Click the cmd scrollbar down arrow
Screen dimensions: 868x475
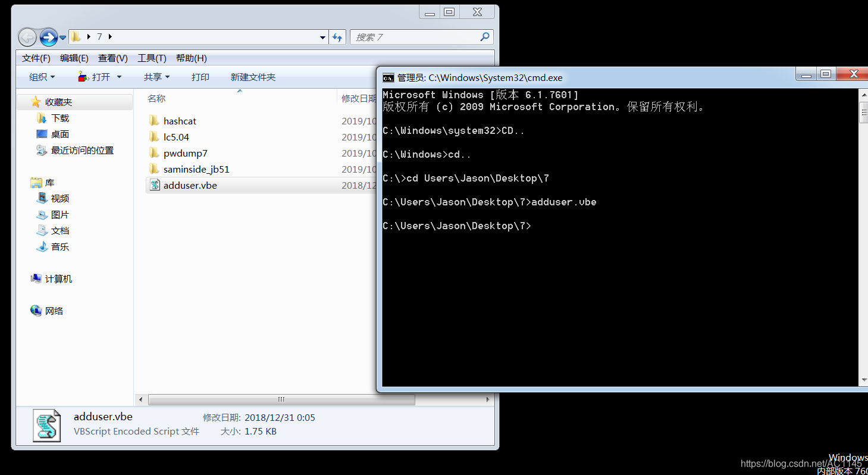pos(864,380)
